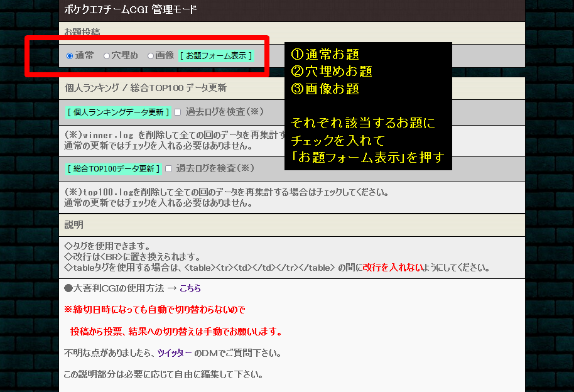Click the ポケクエ7チームCGI 管理モード title
The image size is (574, 392).
pyautogui.click(x=131, y=9)
